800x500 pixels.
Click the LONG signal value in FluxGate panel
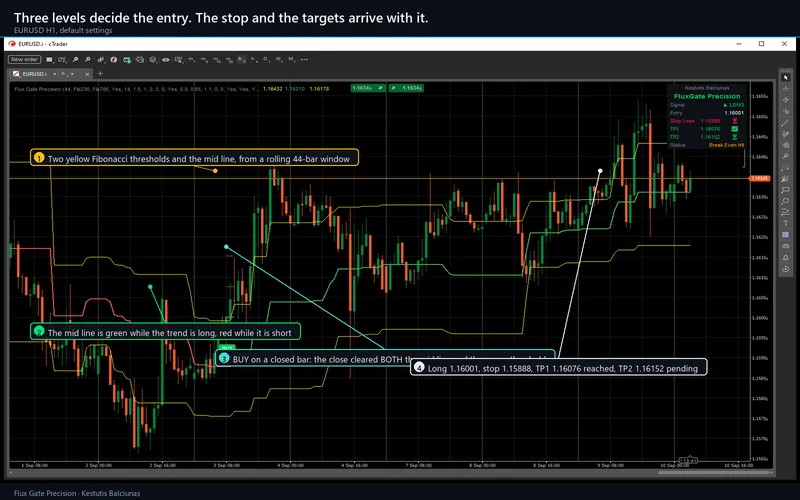734,105
